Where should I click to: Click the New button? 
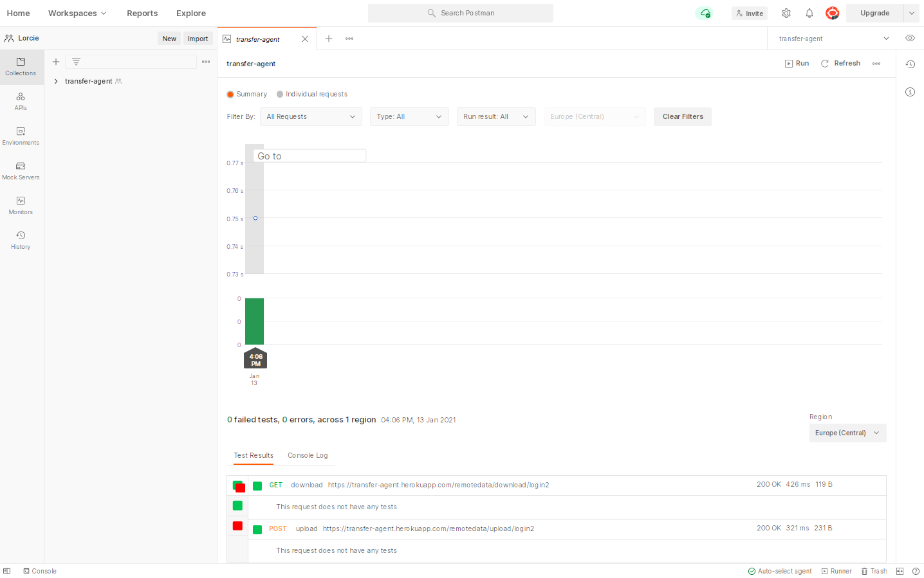[x=169, y=39]
